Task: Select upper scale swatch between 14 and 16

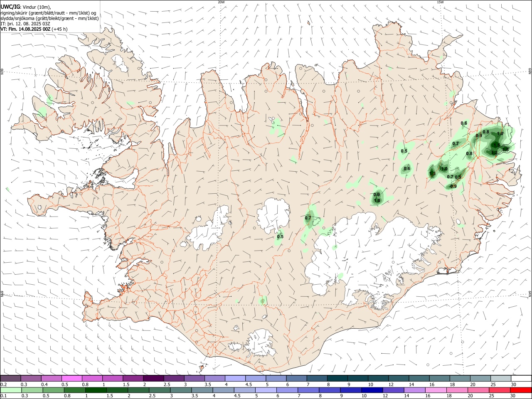Action: pyautogui.click(x=419, y=378)
